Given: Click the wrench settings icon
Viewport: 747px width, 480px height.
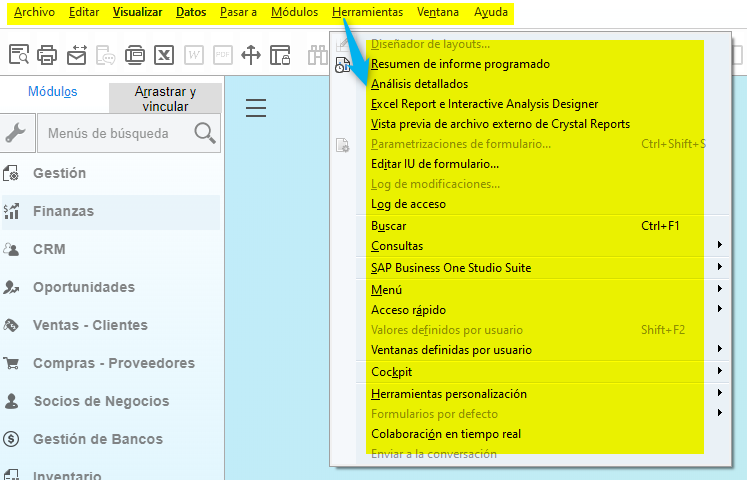Looking at the screenshot, I should 16,133.
